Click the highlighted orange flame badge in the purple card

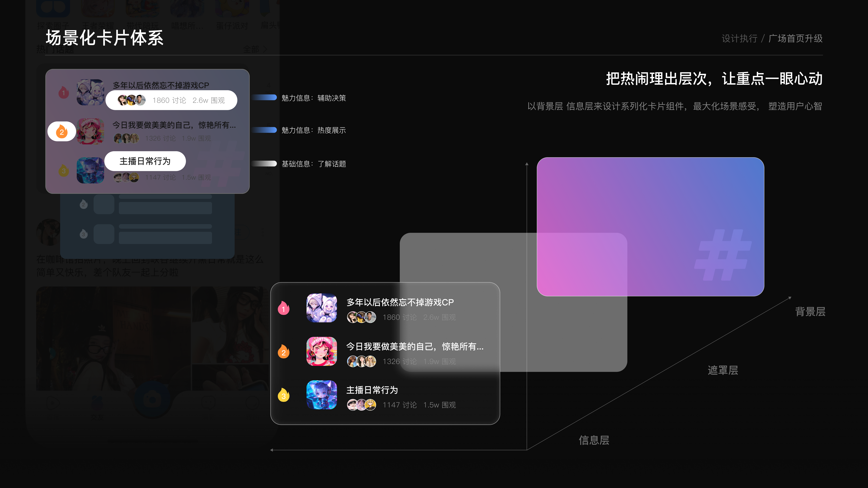tap(62, 131)
